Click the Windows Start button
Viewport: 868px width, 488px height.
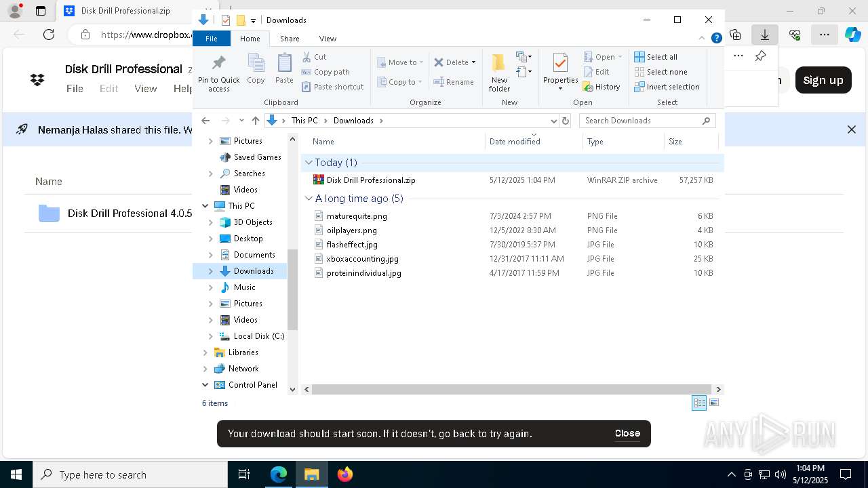click(16, 474)
